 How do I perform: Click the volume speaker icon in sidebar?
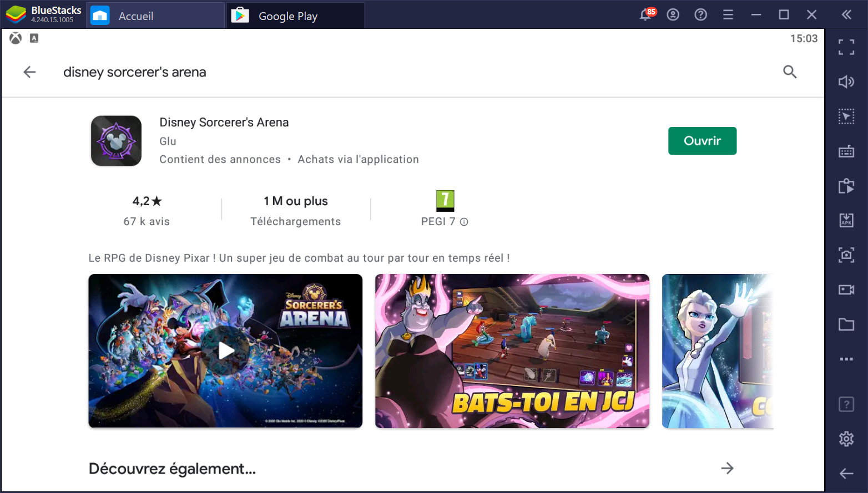click(x=846, y=82)
